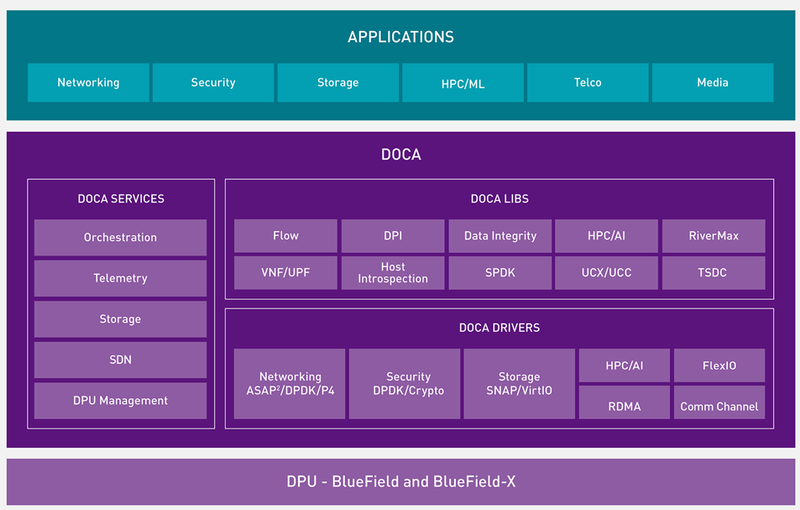Viewport: 800px width, 510px height.
Task: Click the DPU - BlueField and BlueField-X bar
Action: tap(401, 482)
